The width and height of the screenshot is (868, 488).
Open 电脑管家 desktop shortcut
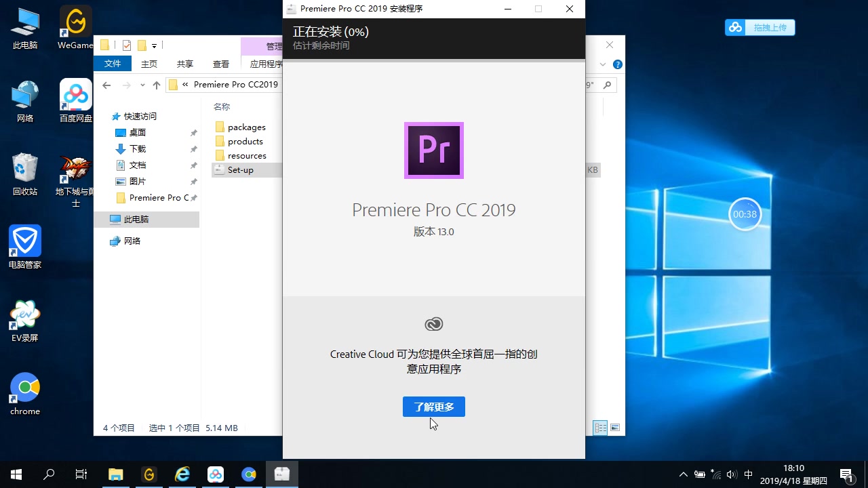pyautogui.click(x=25, y=248)
